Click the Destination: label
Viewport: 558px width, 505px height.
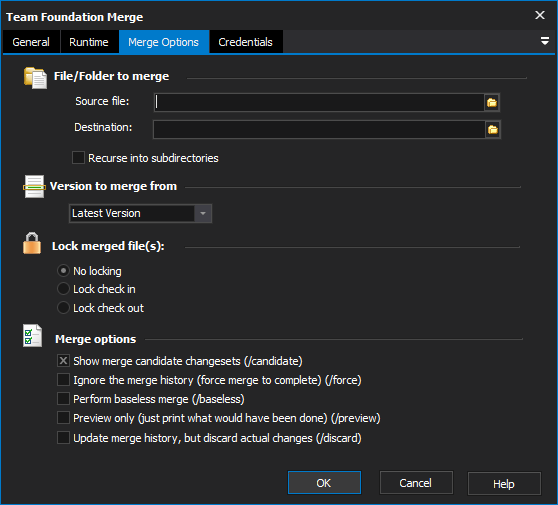click(x=103, y=127)
